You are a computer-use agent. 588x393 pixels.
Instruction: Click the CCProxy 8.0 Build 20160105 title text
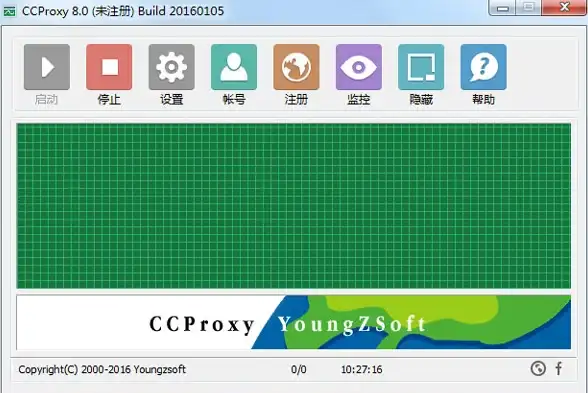(123, 11)
